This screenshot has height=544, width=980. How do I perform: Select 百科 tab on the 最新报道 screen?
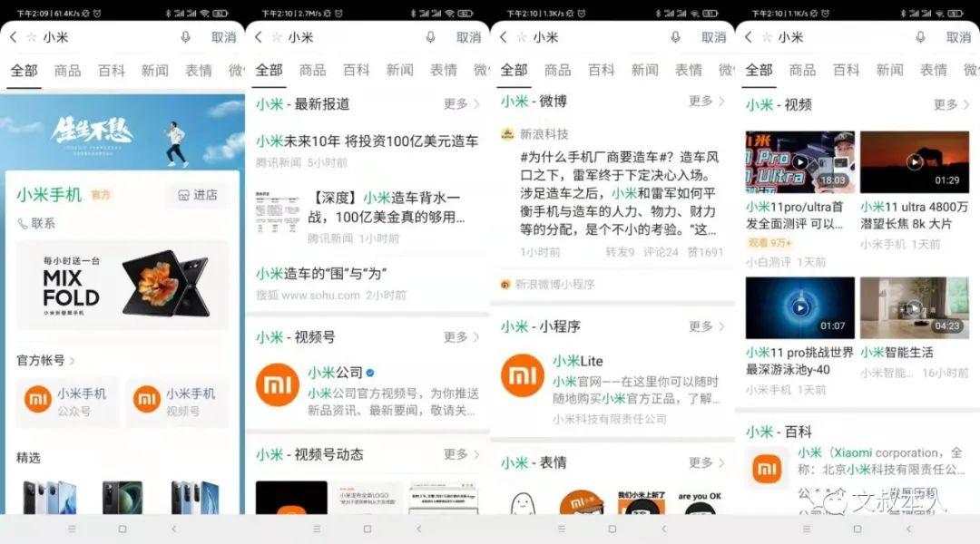coord(357,71)
